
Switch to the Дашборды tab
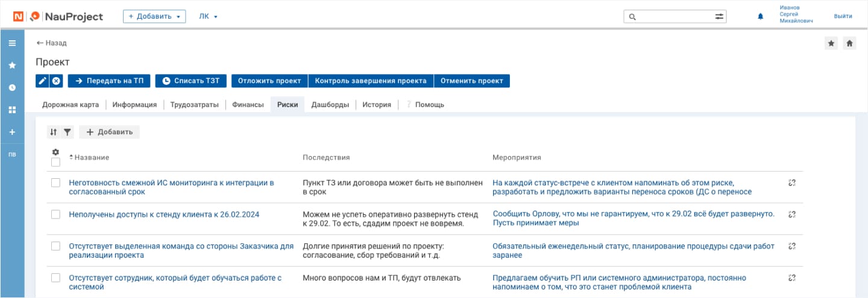pos(330,105)
